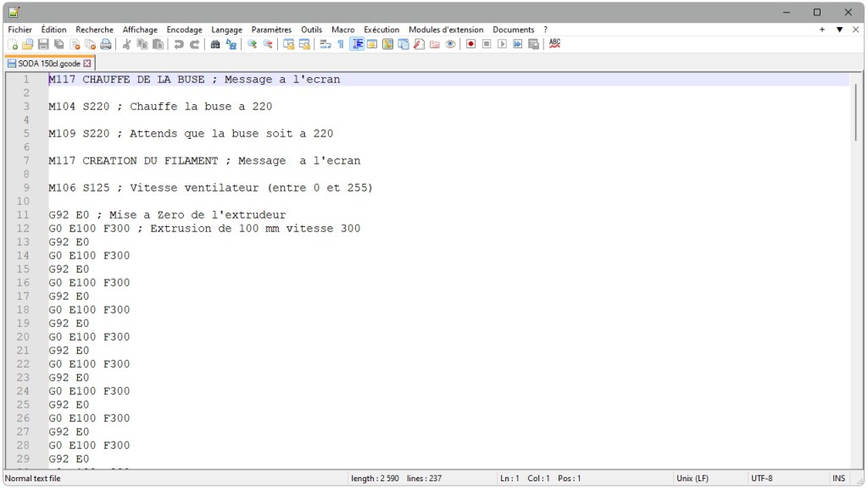Toggle INS insert mode in status bar
This screenshot has height=488, width=868.
pyautogui.click(x=838, y=479)
